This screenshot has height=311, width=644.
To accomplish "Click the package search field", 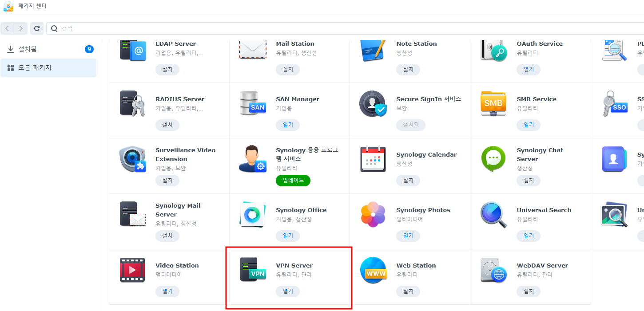I will (x=345, y=28).
